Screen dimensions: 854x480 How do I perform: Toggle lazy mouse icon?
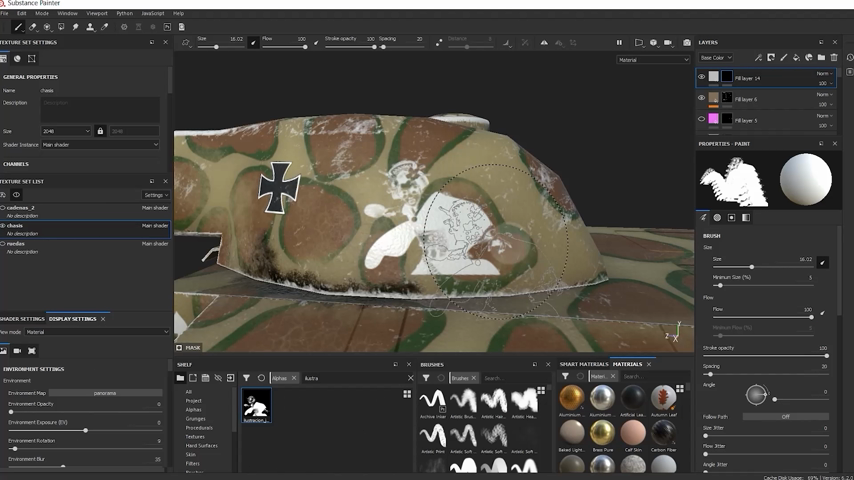click(439, 42)
